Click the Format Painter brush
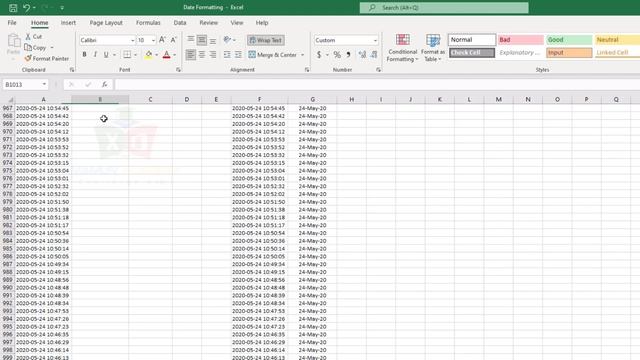 click(x=28, y=58)
